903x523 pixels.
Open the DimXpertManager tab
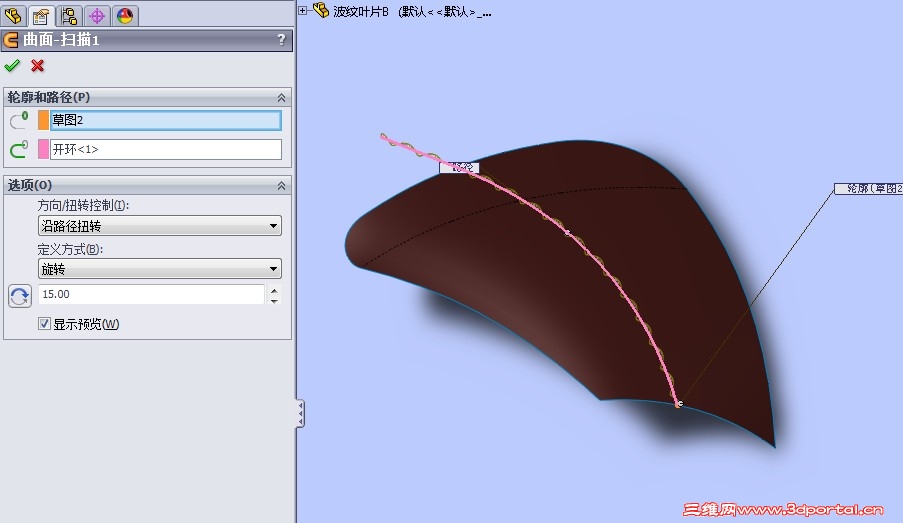[97, 16]
